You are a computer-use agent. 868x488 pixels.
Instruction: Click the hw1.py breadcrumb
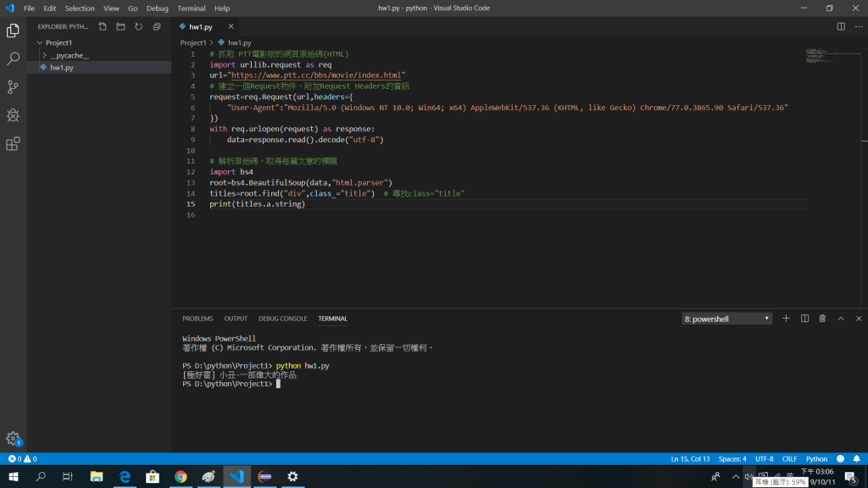point(239,42)
